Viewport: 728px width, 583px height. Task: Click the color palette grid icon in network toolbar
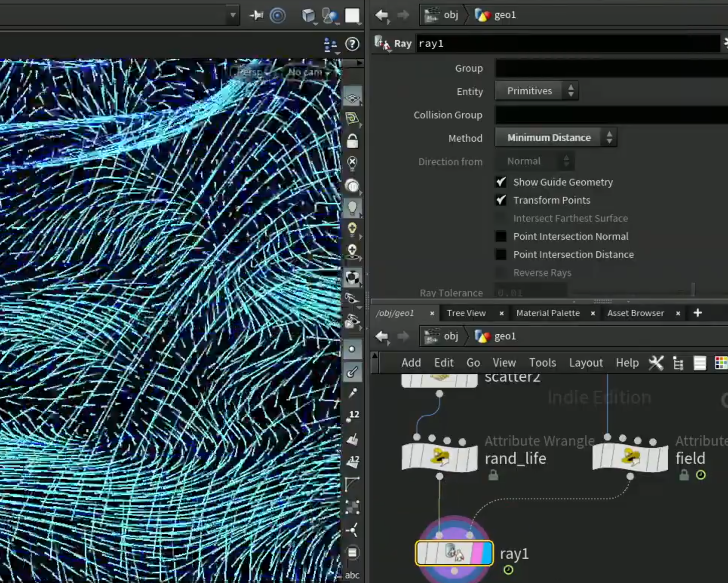[x=721, y=363]
